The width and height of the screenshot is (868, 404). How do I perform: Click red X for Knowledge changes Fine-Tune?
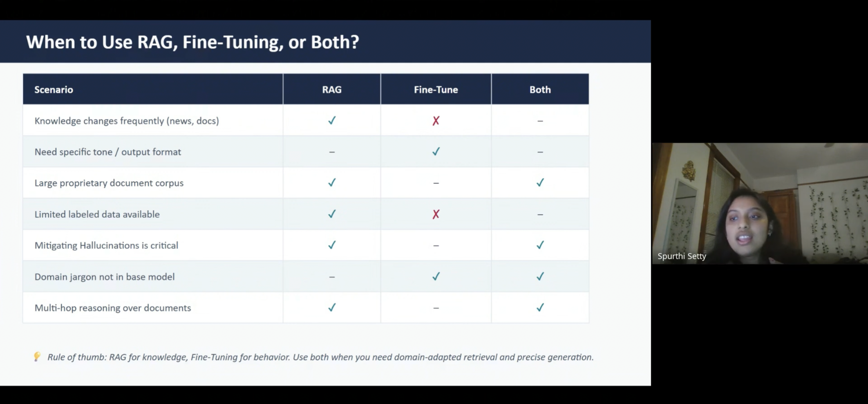(x=436, y=120)
